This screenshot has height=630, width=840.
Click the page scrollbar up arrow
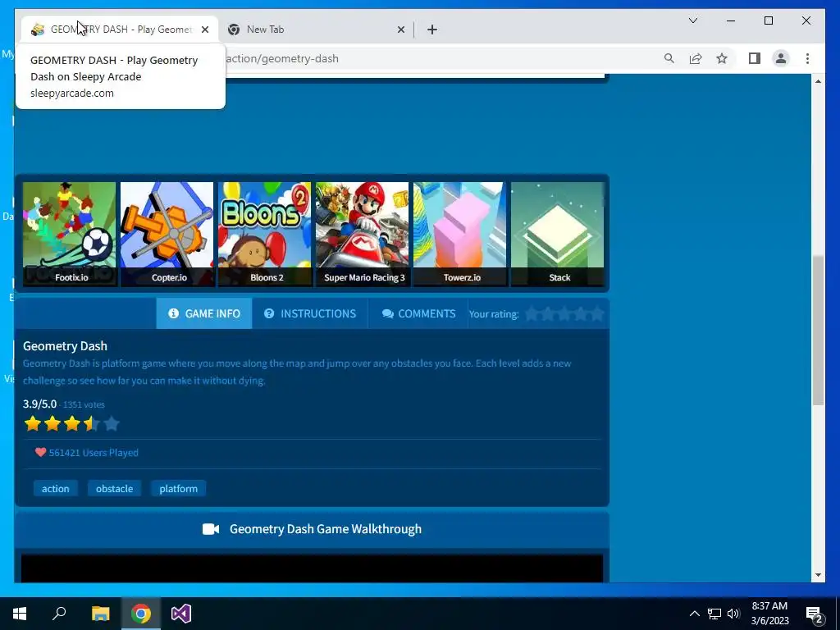point(818,81)
